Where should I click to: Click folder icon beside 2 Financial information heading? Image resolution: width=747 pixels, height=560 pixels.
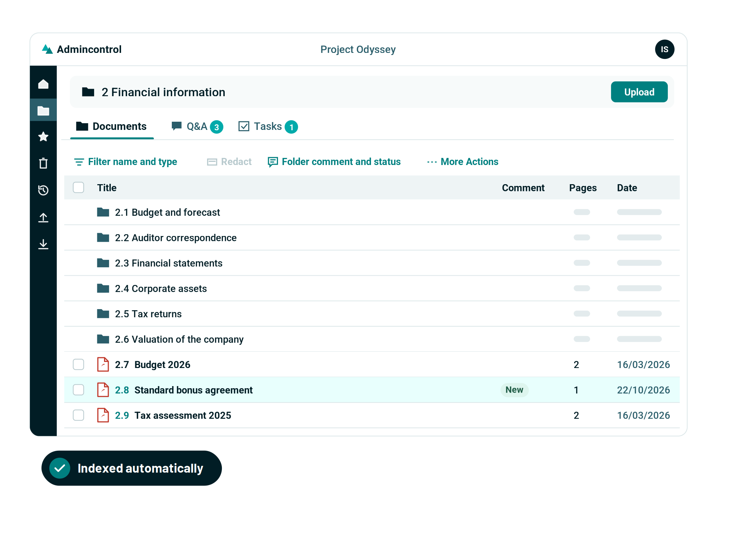[x=88, y=92]
